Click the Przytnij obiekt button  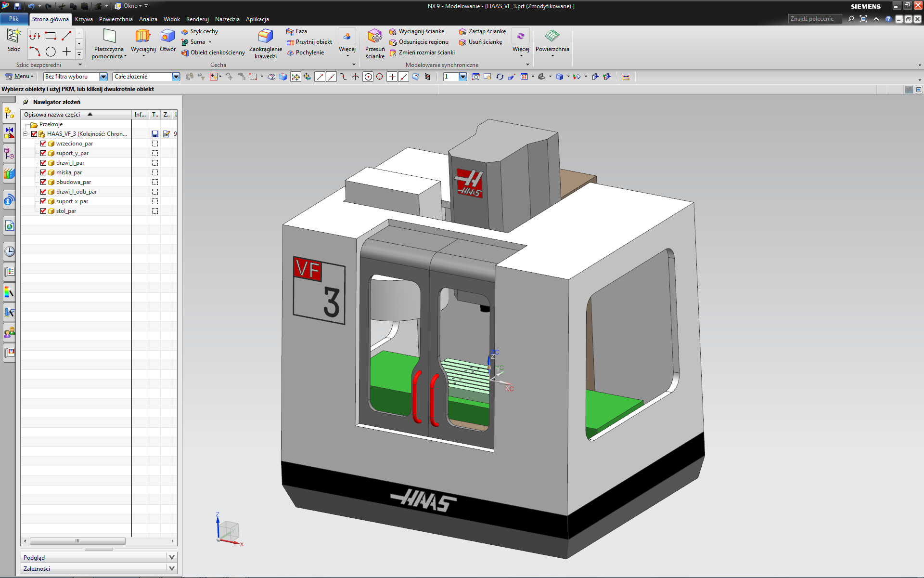click(309, 42)
